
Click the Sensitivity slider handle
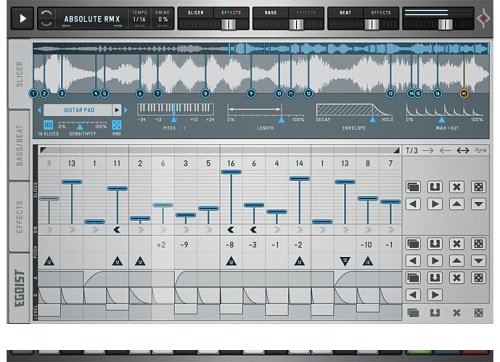coord(80,127)
